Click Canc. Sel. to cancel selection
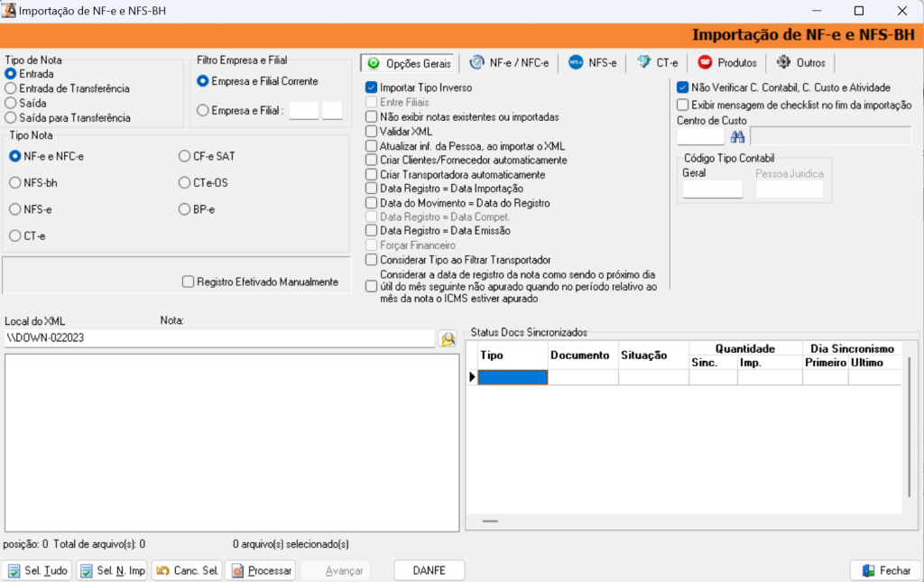Image resolution: width=924 pixels, height=582 pixels. (x=187, y=571)
